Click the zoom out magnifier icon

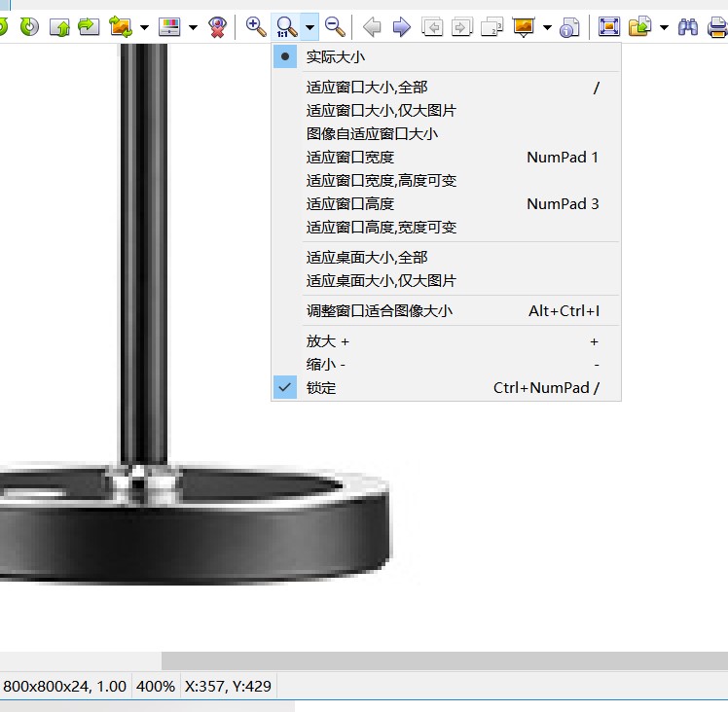point(335,27)
